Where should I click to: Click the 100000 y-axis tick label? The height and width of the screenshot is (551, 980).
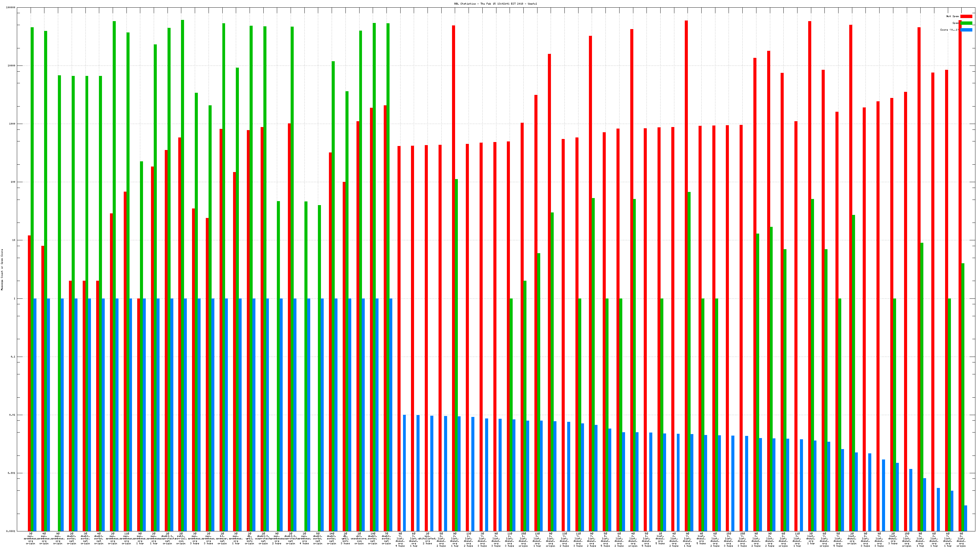pyautogui.click(x=11, y=8)
